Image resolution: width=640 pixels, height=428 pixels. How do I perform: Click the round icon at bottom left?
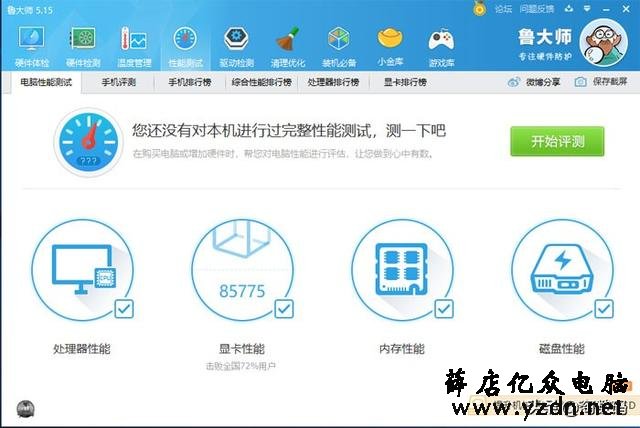tap(25, 409)
